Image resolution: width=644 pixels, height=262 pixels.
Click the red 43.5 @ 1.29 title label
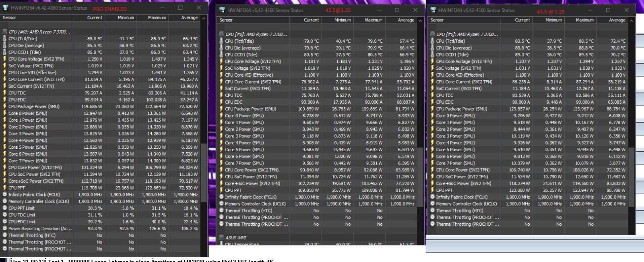551,12
